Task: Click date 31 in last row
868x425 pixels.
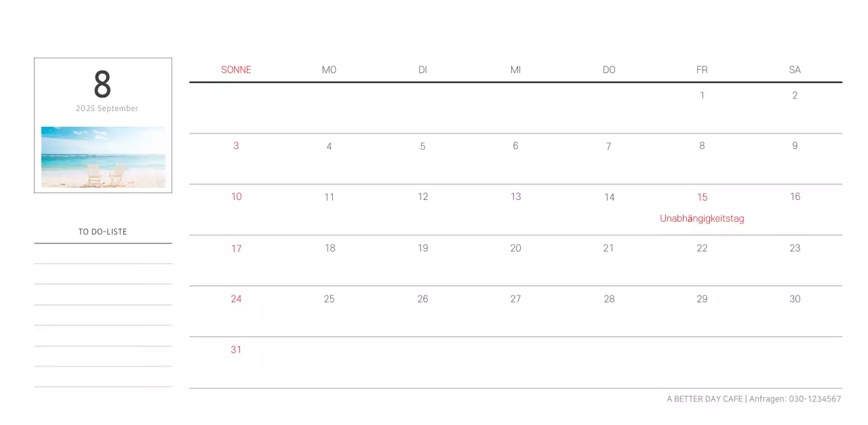Action: click(x=236, y=350)
